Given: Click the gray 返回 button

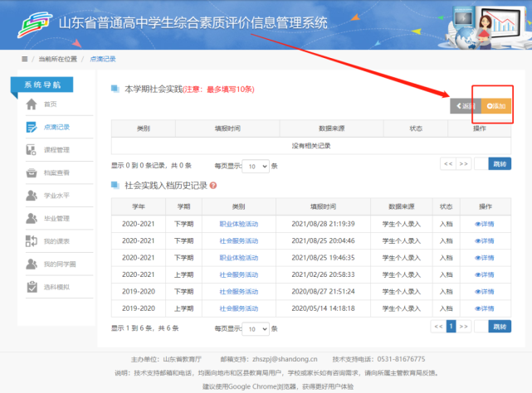Looking at the screenshot, I should click(466, 107).
